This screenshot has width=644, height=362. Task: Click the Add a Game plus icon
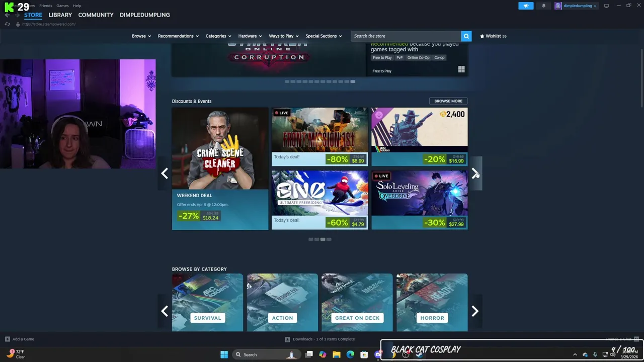7,339
